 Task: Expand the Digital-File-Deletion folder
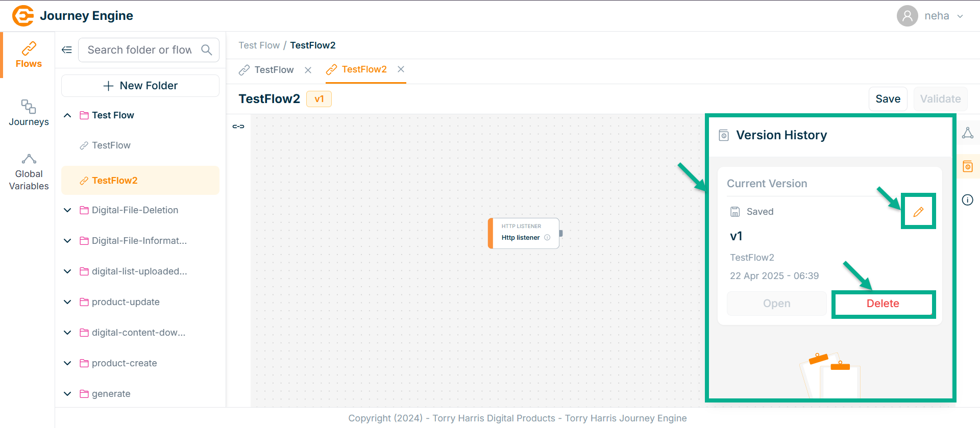pos(67,210)
